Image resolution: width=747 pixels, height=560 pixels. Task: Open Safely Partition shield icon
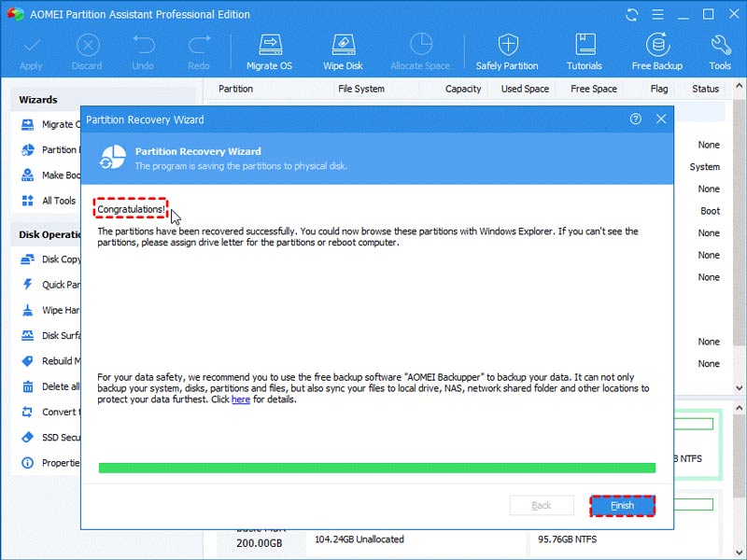pyautogui.click(x=508, y=45)
